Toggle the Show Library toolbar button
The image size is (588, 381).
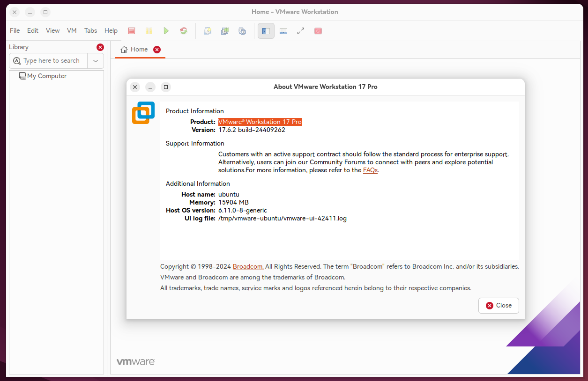tap(266, 31)
